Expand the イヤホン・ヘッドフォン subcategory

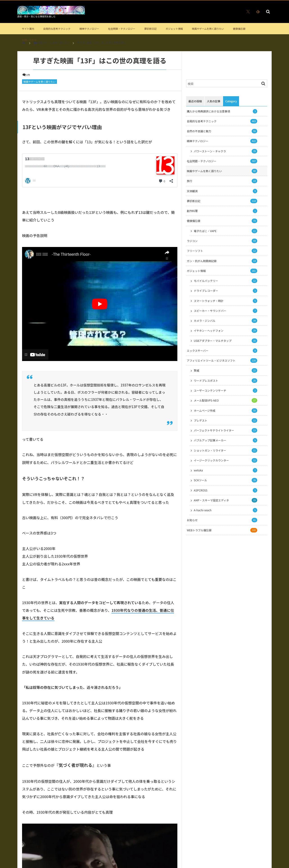tap(209, 331)
